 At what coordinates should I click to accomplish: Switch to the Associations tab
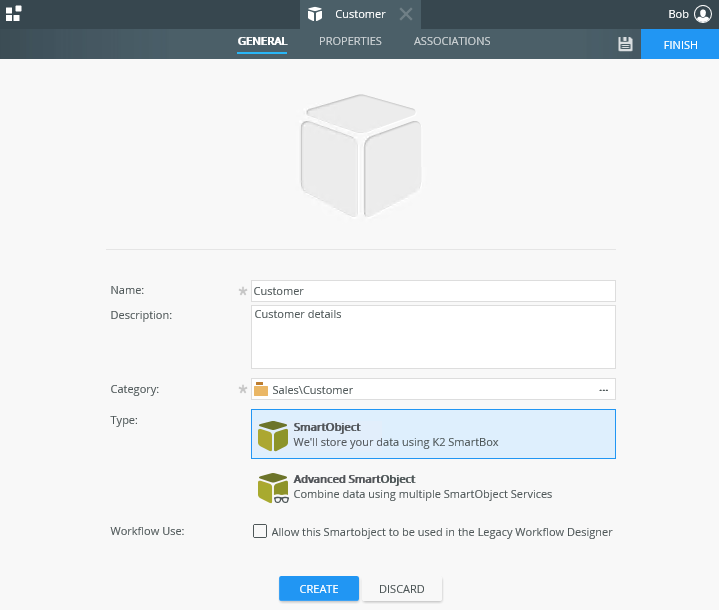point(452,42)
